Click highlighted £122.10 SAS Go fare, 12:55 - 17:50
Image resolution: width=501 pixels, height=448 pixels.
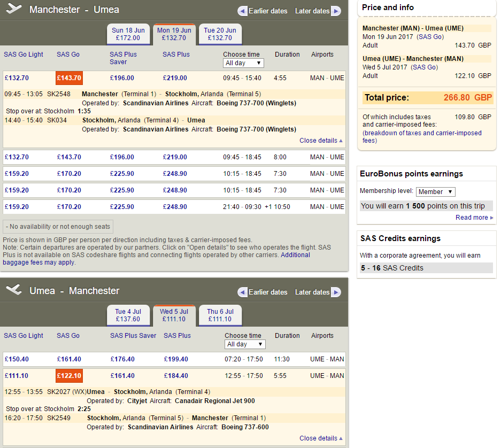(69, 376)
